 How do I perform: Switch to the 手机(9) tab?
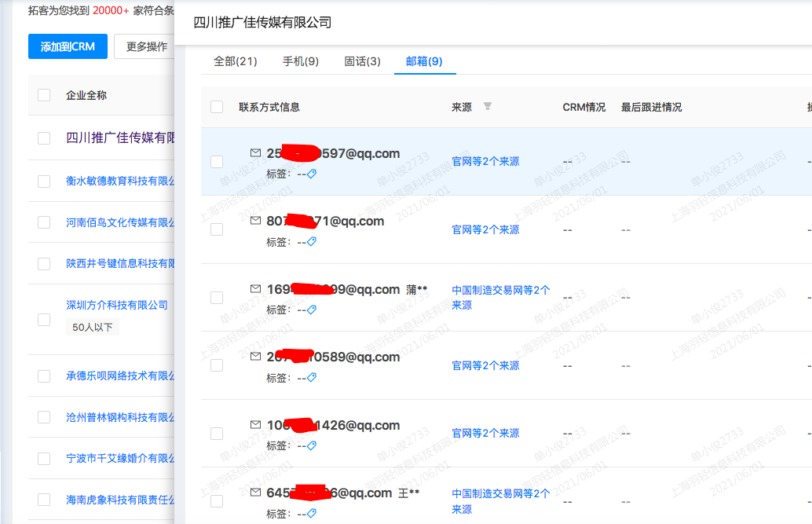point(301,60)
